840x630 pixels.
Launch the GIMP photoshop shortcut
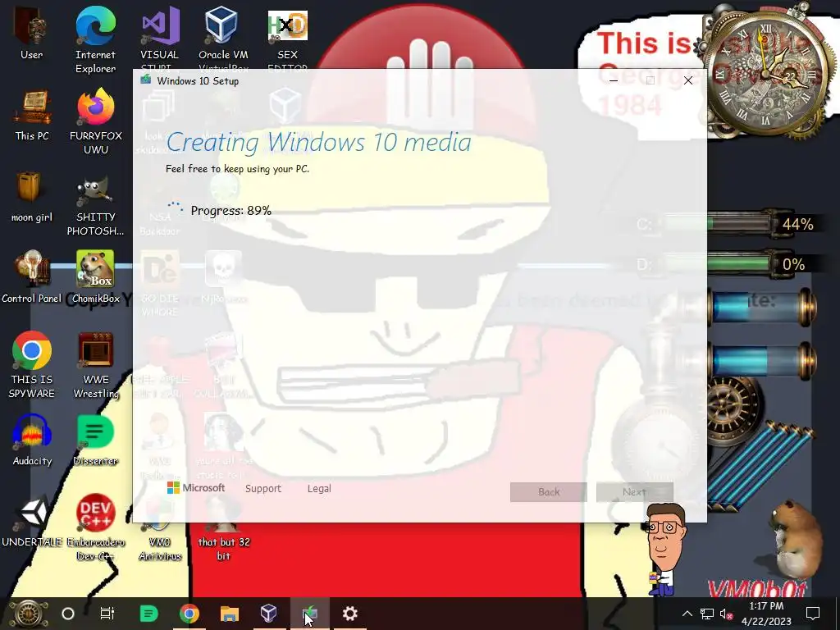click(x=95, y=204)
